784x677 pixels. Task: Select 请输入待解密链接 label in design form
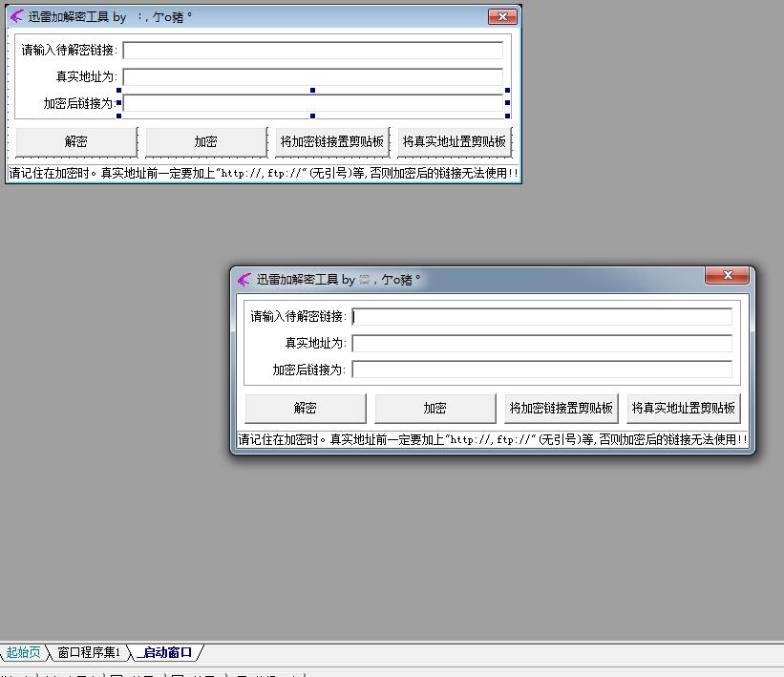click(69, 50)
